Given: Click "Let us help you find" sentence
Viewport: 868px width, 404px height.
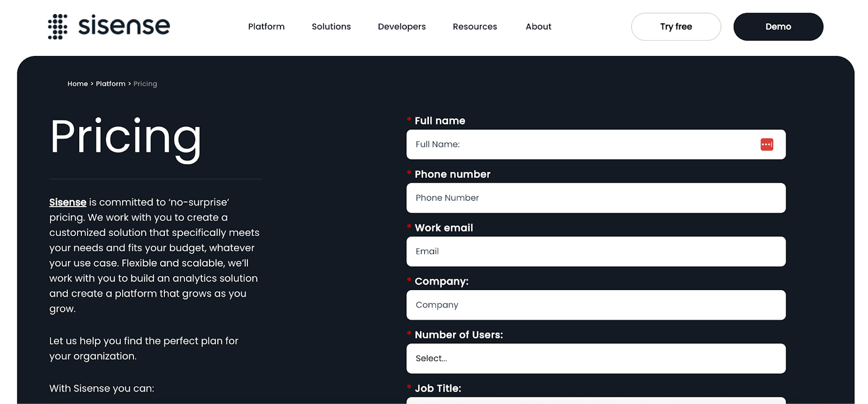Looking at the screenshot, I should [144, 349].
